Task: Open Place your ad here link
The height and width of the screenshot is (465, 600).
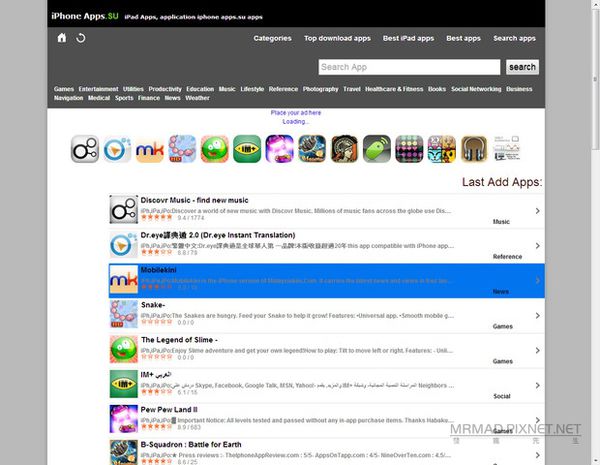Action: click(x=296, y=113)
